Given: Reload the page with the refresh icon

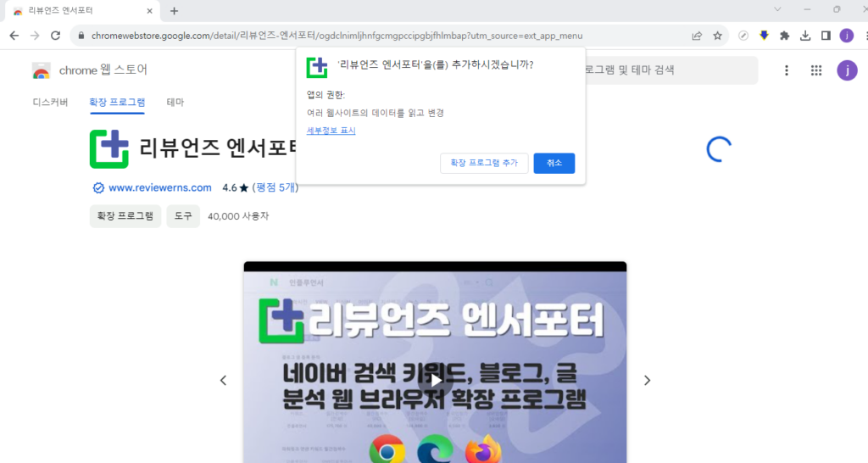Looking at the screenshot, I should coord(55,36).
